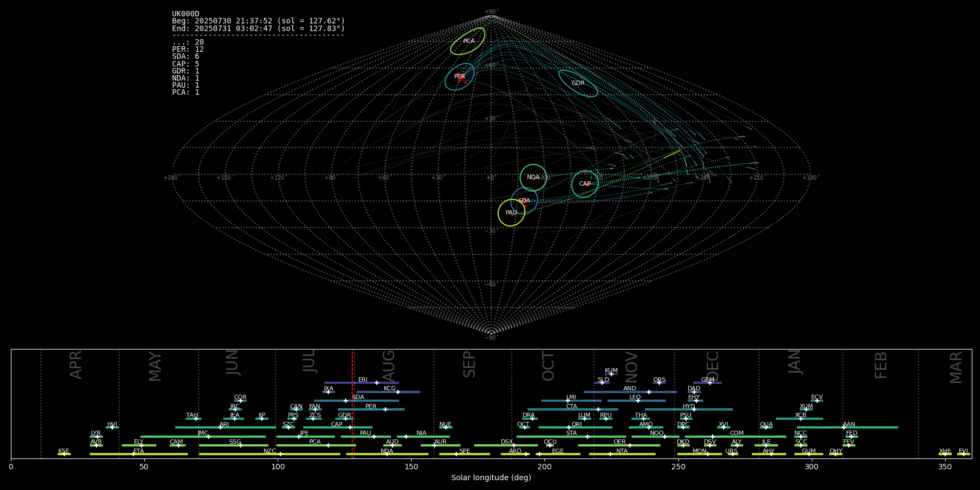980x490 pixels.
Task: Click the KSE shower label in timeline
Action: 64,451
